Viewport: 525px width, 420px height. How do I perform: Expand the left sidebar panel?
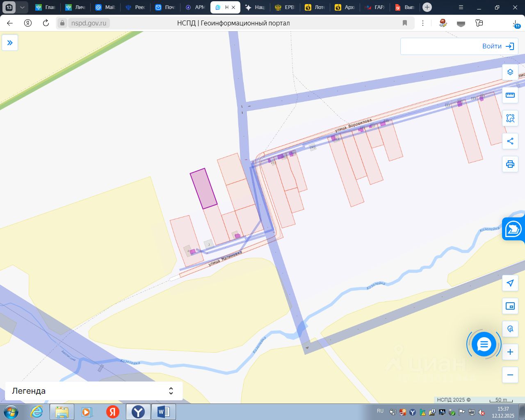click(x=10, y=43)
